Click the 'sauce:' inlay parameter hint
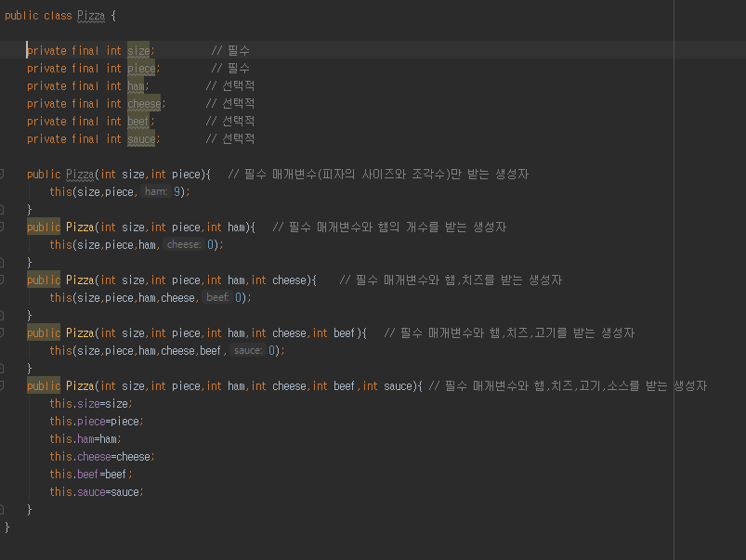 tap(248, 350)
